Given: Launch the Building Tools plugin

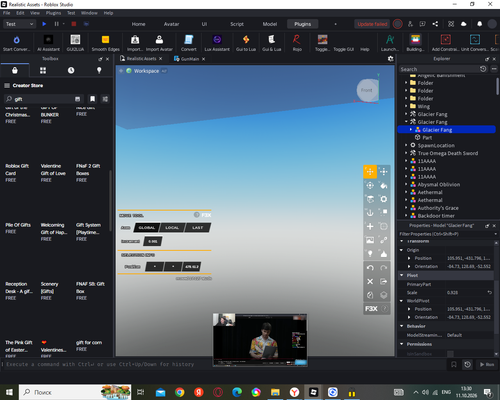Looking at the screenshot, I should pos(415,43).
